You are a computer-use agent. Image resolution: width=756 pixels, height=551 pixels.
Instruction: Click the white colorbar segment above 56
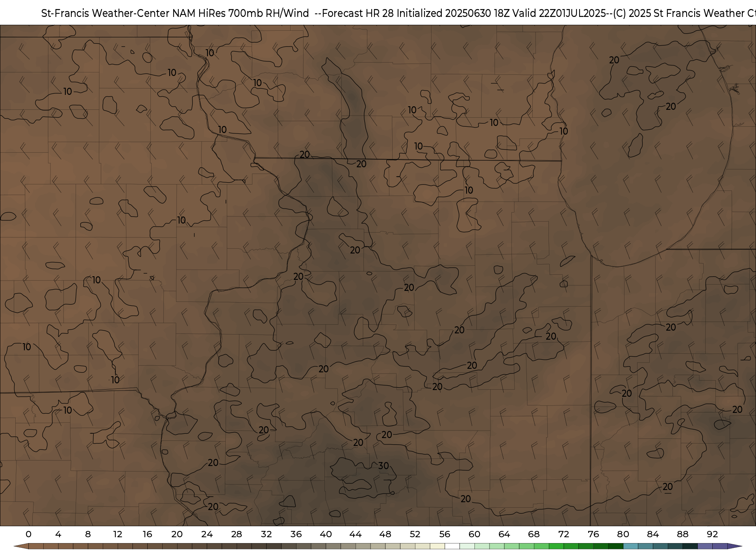tap(452, 546)
